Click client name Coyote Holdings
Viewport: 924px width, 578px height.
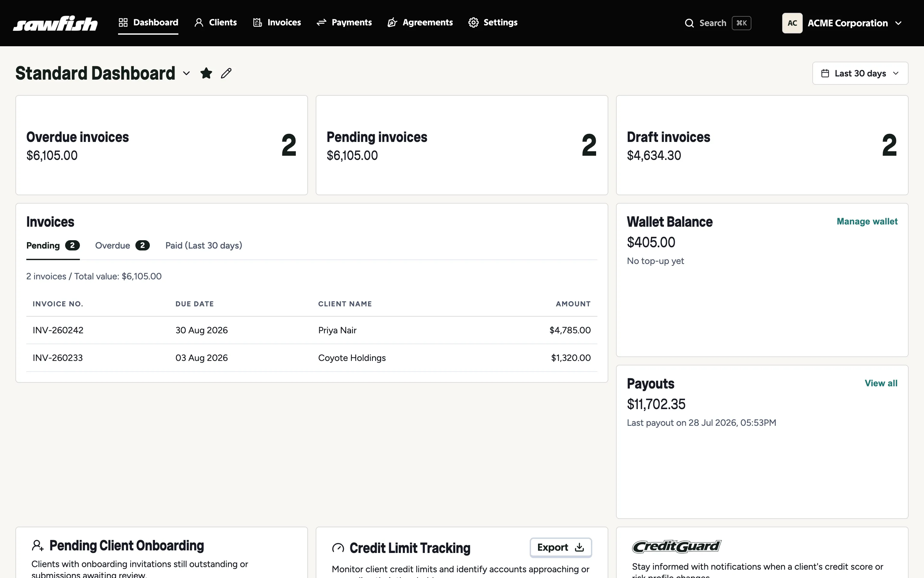click(x=352, y=358)
